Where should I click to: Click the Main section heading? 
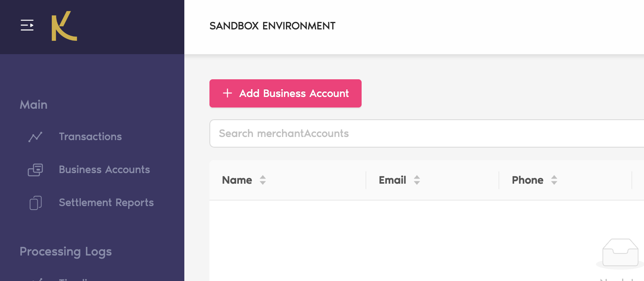34,105
